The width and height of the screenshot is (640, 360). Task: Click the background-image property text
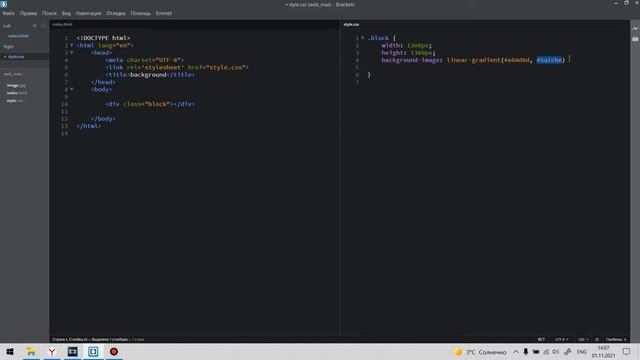pyautogui.click(x=411, y=60)
